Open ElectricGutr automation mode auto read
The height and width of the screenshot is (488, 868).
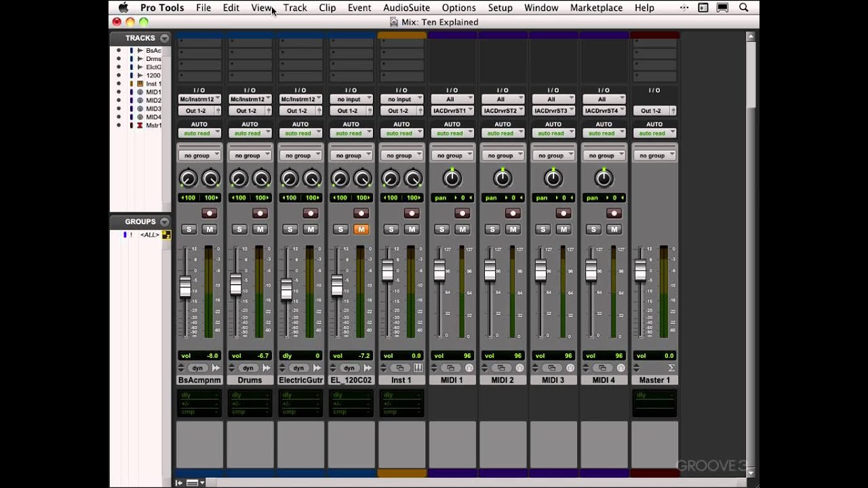click(x=300, y=133)
